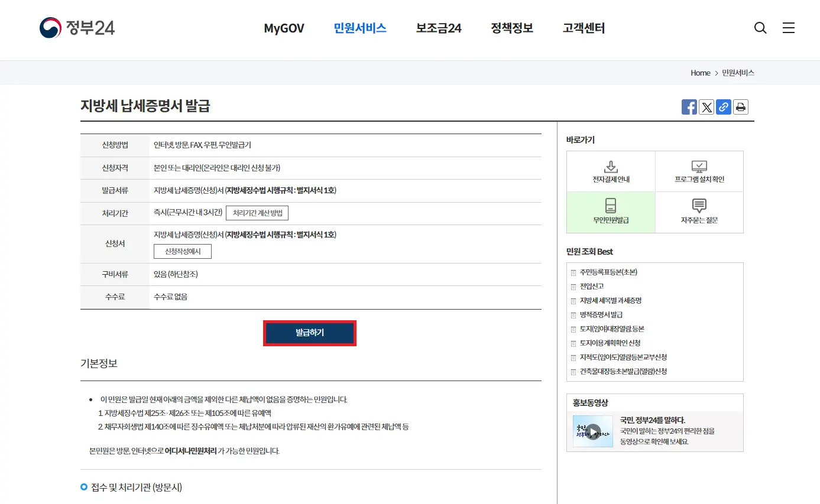The image size is (820, 504).
Task: Open the 정책정보 menu
Action: [x=512, y=28]
